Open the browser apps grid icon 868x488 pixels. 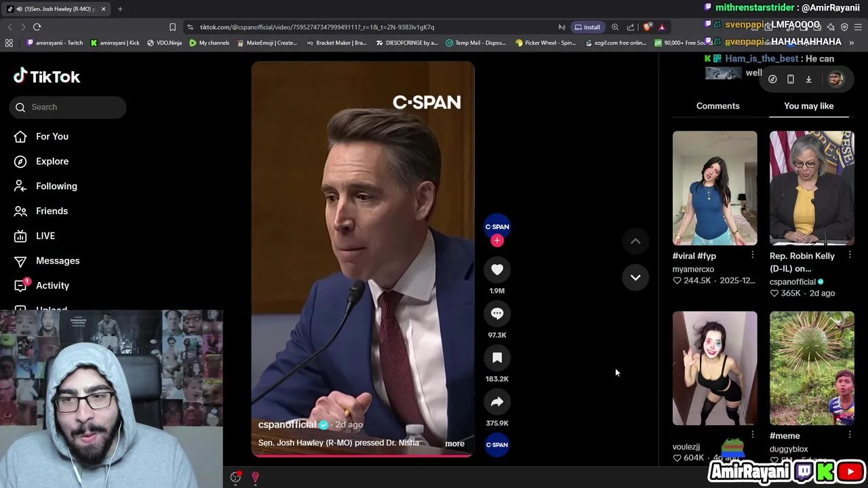9,43
